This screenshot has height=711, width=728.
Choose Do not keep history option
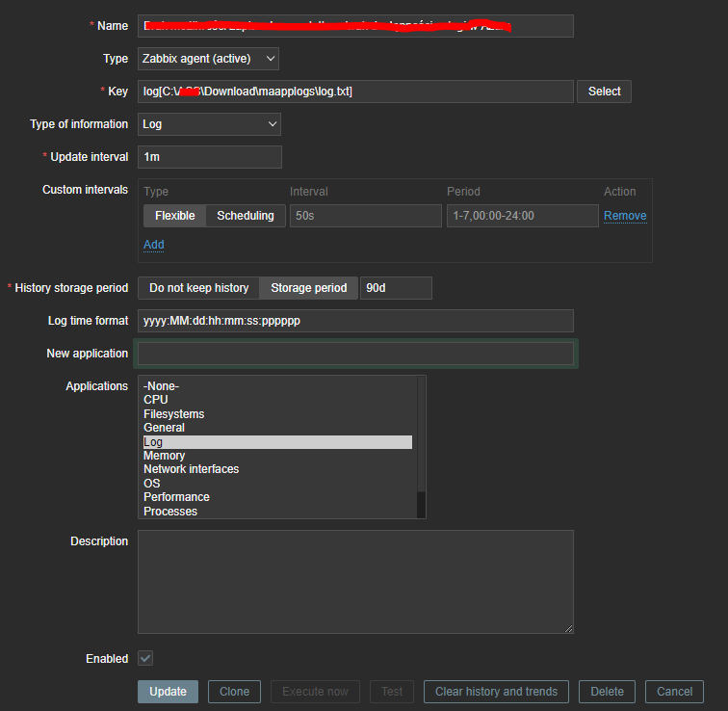(198, 288)
